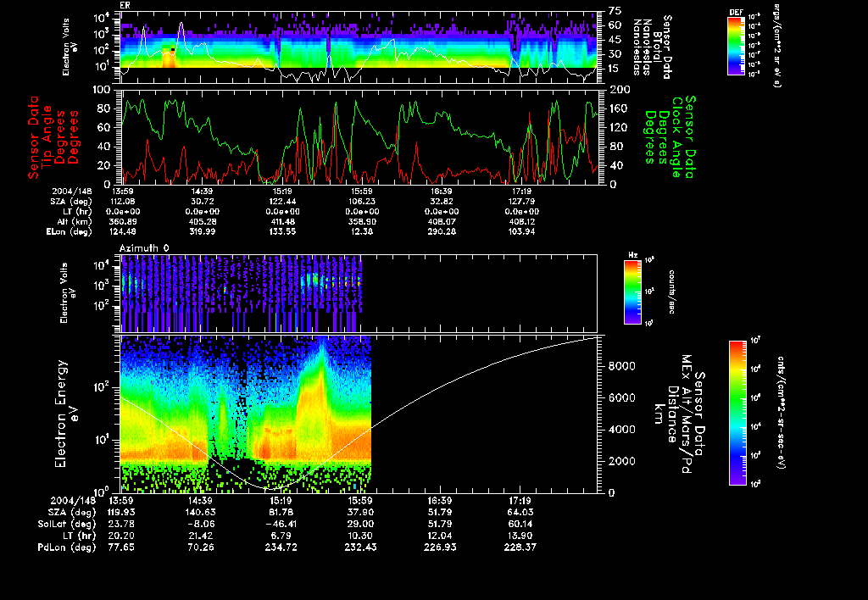
Task: Click the 'PdLon (deg)' row label
Action: click(67, 547)
